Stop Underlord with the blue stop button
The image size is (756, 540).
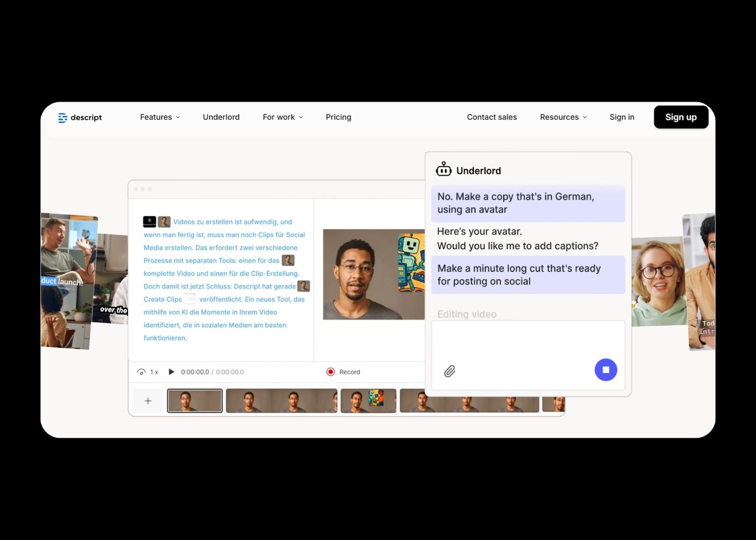[x=606, y=370]
